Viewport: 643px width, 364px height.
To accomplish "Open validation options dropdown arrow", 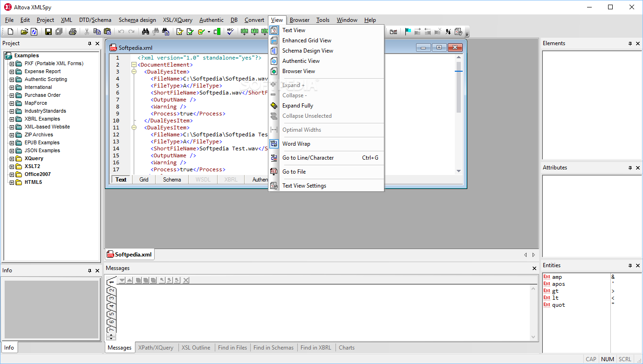I will point(209,32).
